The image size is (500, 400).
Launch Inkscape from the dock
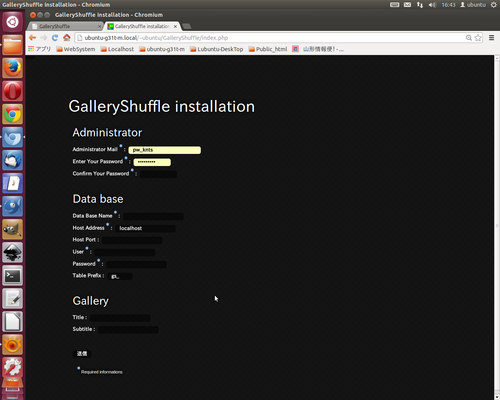point(13,252)
